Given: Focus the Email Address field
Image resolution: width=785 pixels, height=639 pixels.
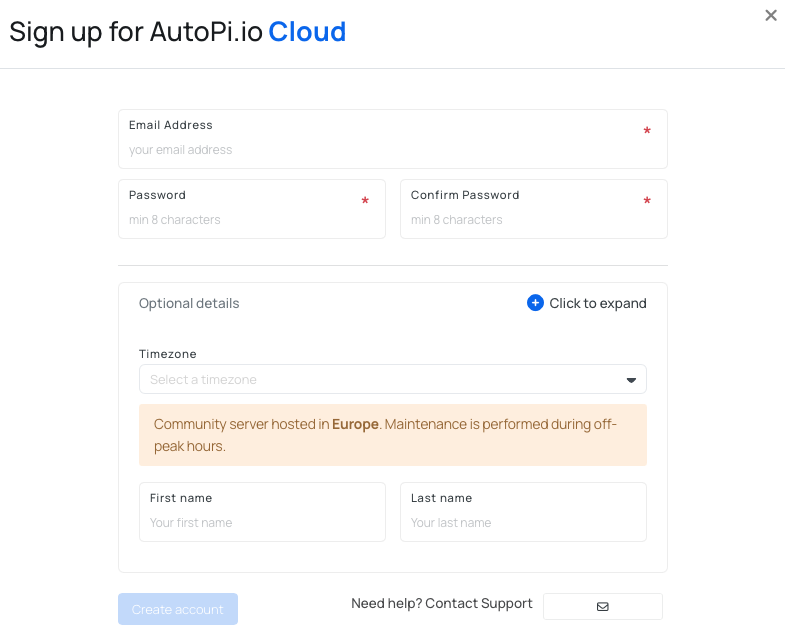Looking at the screenshot, I should (x=392, y=139).
